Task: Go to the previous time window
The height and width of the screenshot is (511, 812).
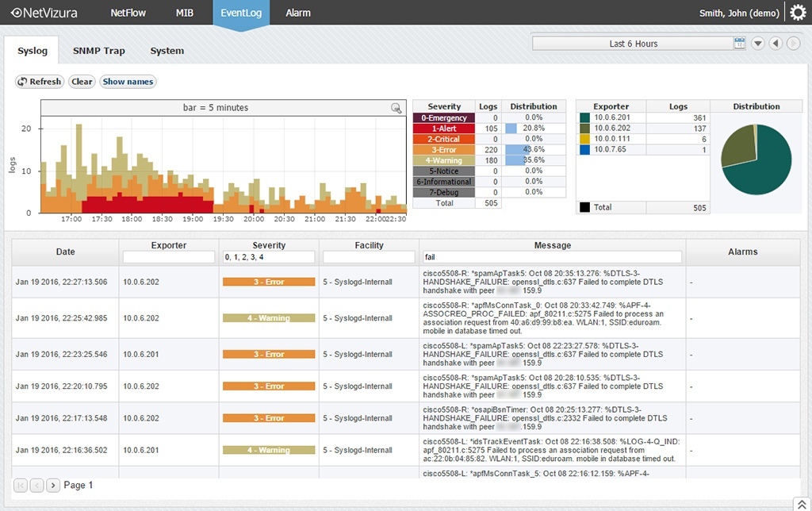Action: click(x=776, y=44)
